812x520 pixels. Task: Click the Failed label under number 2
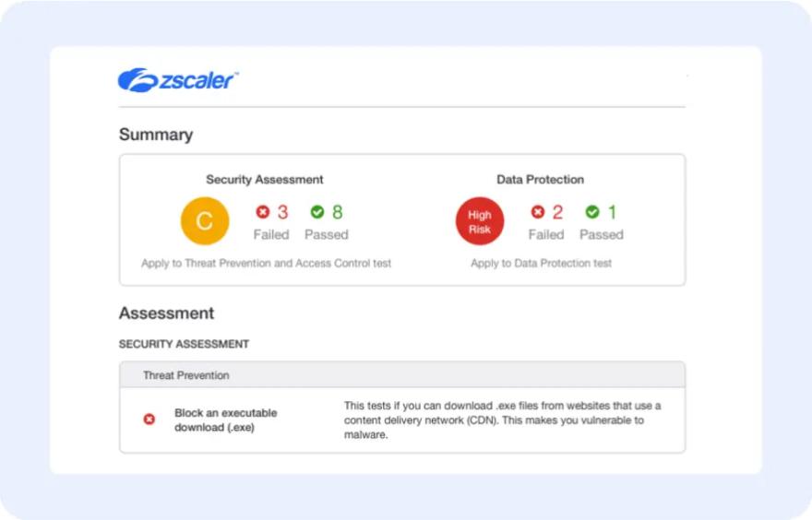(546, 234)
